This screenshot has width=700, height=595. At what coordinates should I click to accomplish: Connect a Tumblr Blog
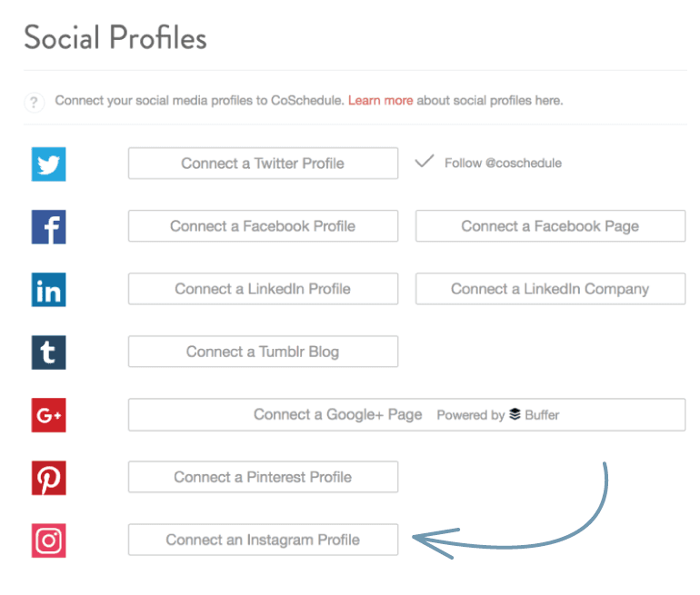pyautogui.click(x=263, y=352)
